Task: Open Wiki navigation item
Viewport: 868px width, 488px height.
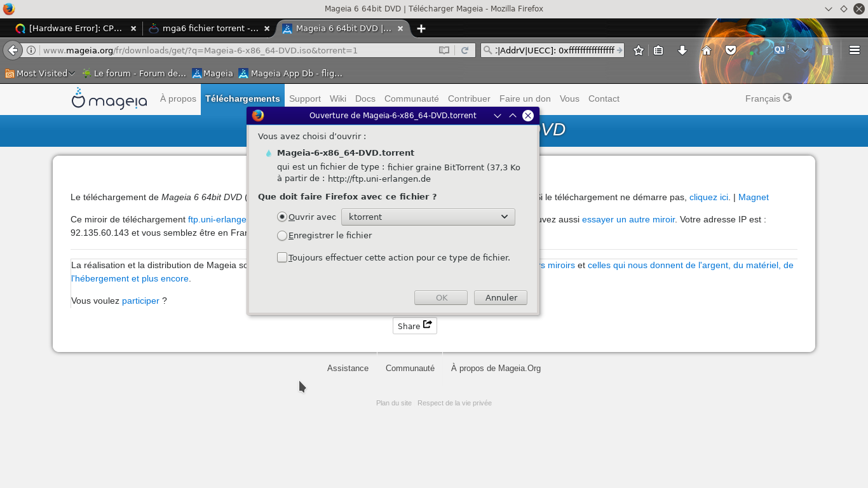Action: click(x=338, y=98)
